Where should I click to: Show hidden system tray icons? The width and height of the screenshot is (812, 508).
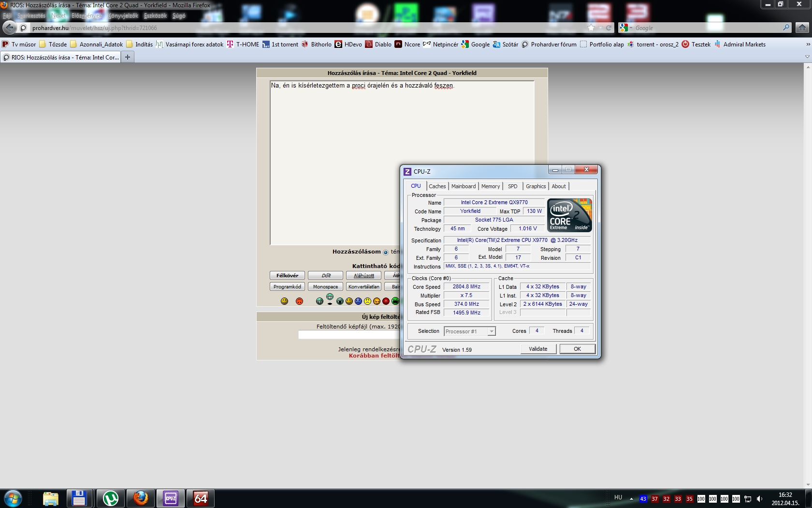(x=631, y=499)
